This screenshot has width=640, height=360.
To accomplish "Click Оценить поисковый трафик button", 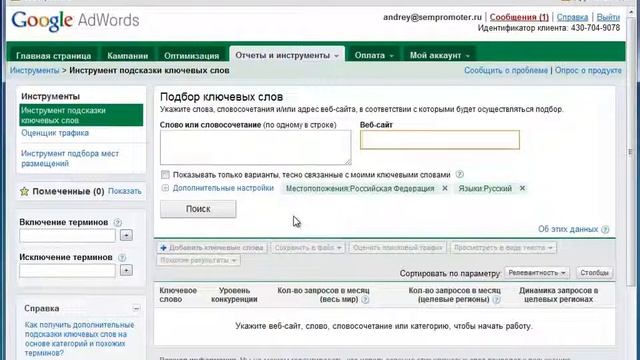I will (398, 248).
